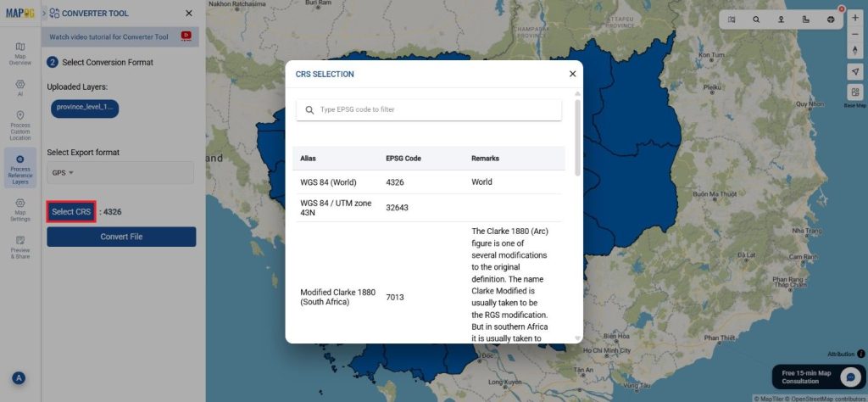
Task: Select Process Reference Layers sidebar item
Action: pos(20,168)
